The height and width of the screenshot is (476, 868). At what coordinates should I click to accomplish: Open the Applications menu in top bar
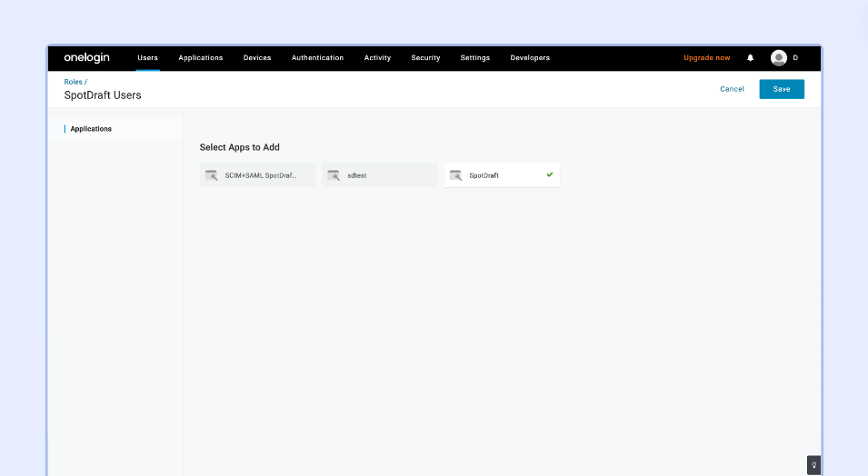200,57
